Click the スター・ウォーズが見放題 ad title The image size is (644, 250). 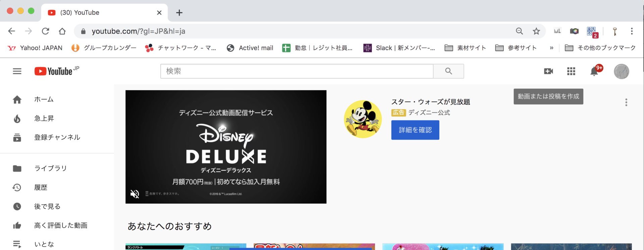(x=431, y=102)
